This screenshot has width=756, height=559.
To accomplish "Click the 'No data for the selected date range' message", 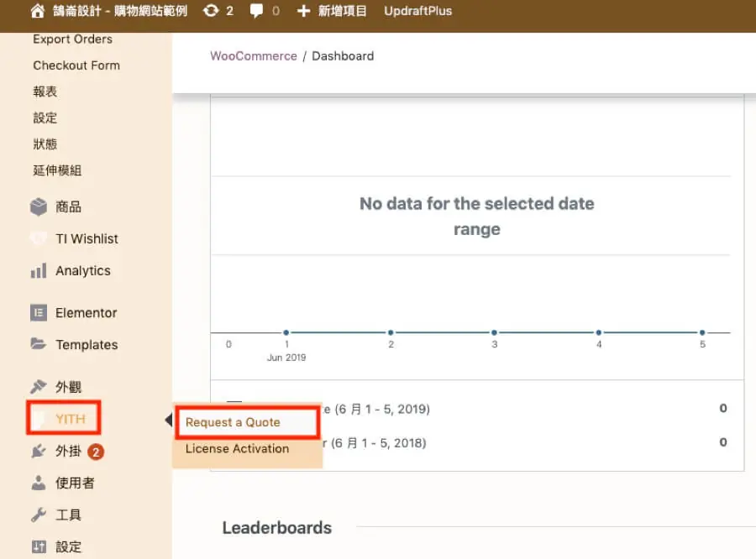I will pos(477,217).
